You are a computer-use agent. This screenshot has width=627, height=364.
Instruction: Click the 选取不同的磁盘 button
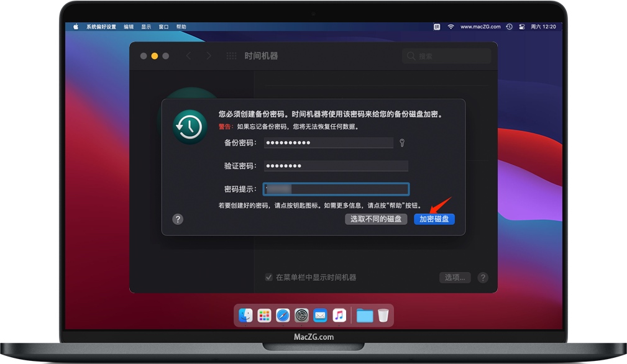pyautogui.click(x=376, y=219)
